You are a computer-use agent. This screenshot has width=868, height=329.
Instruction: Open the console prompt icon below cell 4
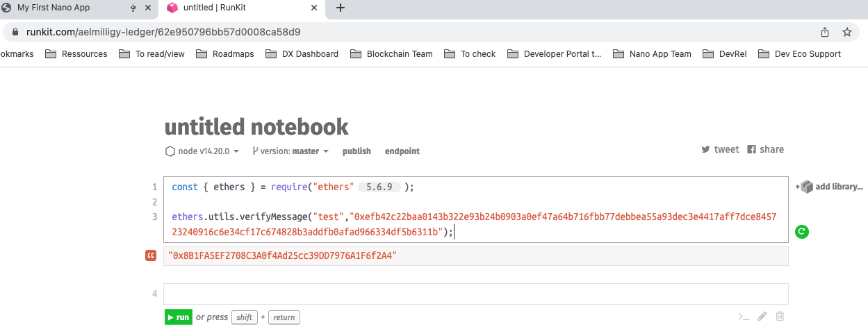point(744,317)
